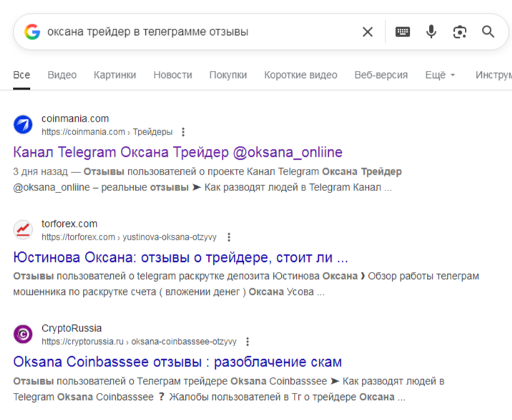Switch to the Видео tab
The image size is (512, 420).
(62, 75)
